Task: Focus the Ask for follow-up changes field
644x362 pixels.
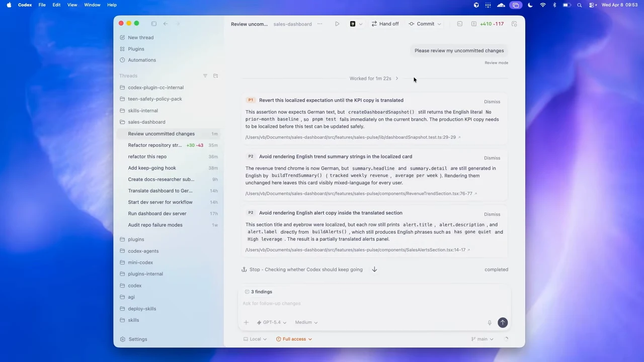Action: click(375, 304)
